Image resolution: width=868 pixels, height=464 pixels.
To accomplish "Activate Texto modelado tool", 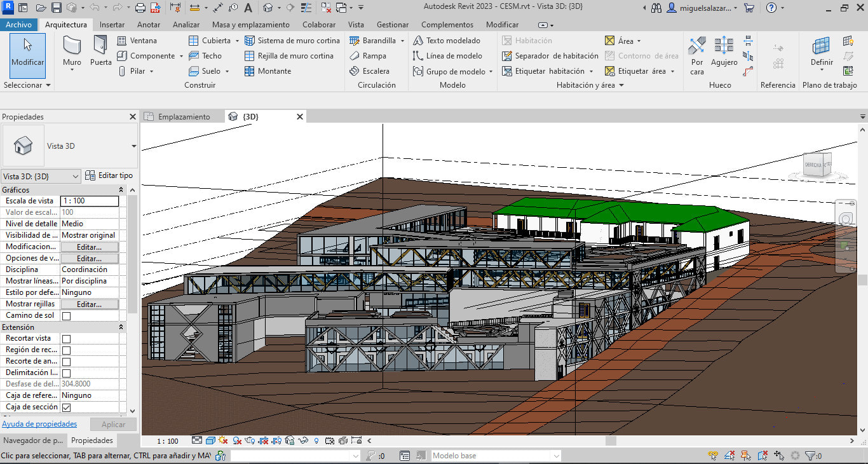I will tap(447, 40).
